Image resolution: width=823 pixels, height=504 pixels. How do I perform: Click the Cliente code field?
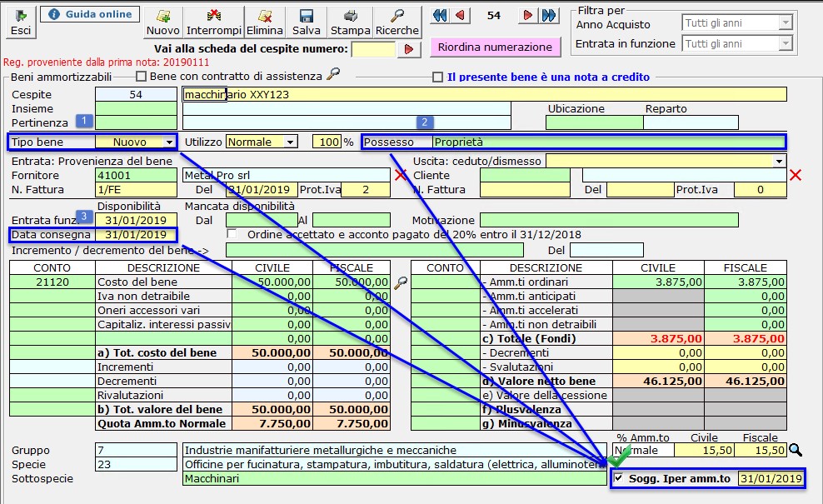[525, 175]
